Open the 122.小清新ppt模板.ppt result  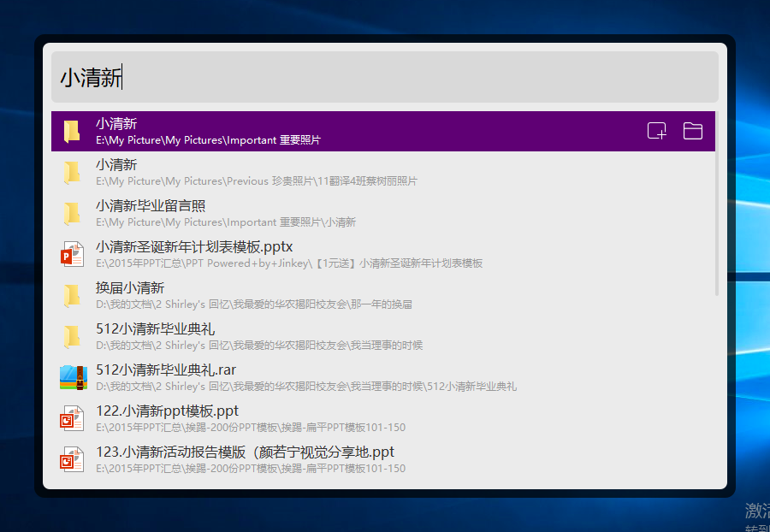(x=383, y=418)
